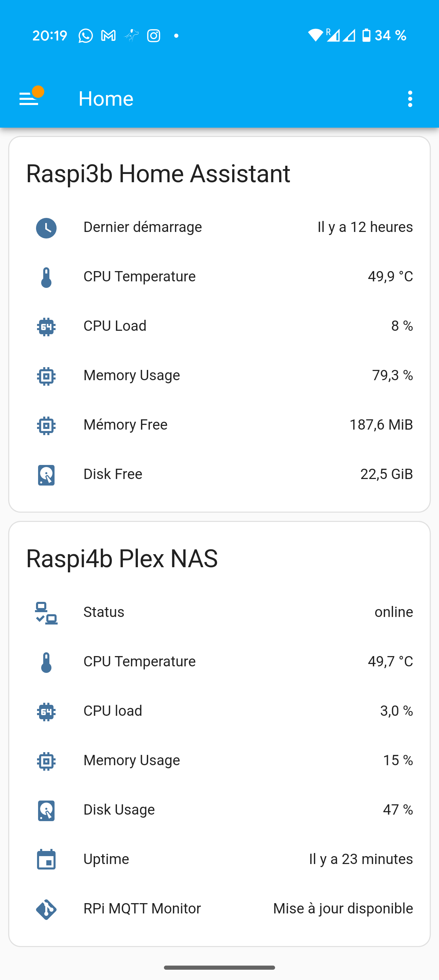Open the sidebar hamburger menu

pyautogui.click(x=29, y=99)
